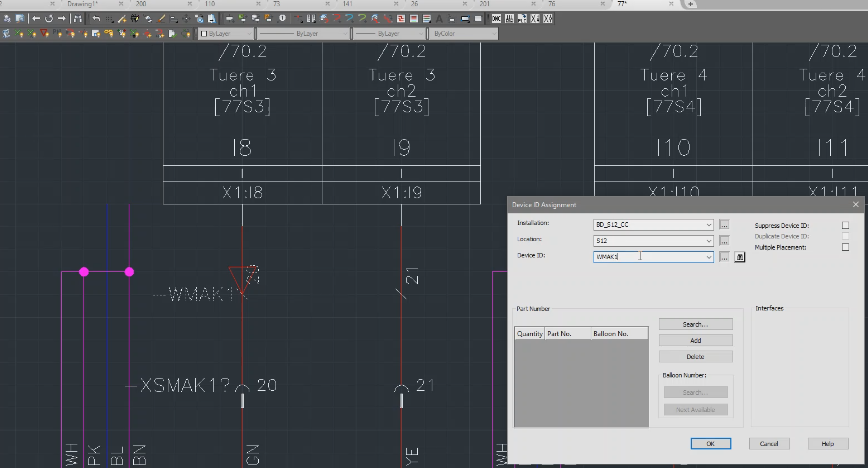The width and height of the screenshot is (868, 468).
Task: Click the Undo arrow icon
Action: pos(96,18)
